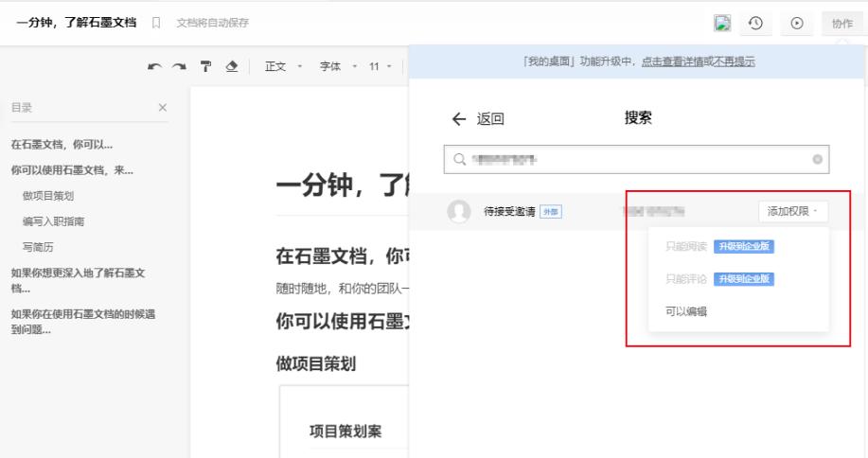Open the version history clock icon
This screenshot has height=458, width=868.
tap(755, 24)
